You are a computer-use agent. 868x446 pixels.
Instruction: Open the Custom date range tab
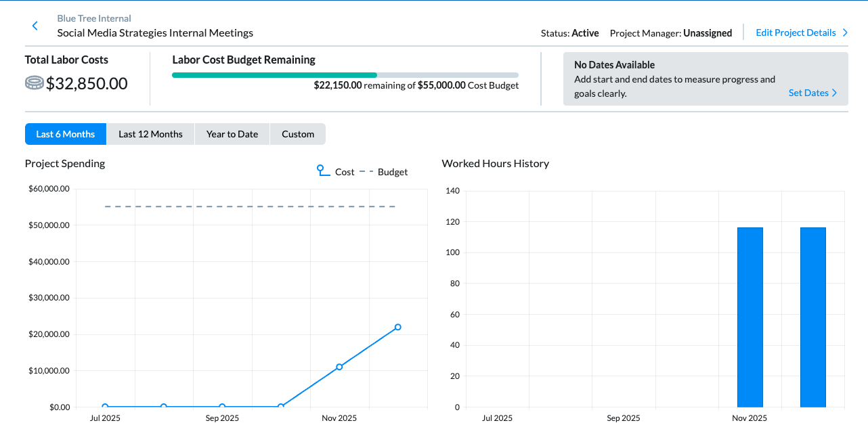pos(298,134)
